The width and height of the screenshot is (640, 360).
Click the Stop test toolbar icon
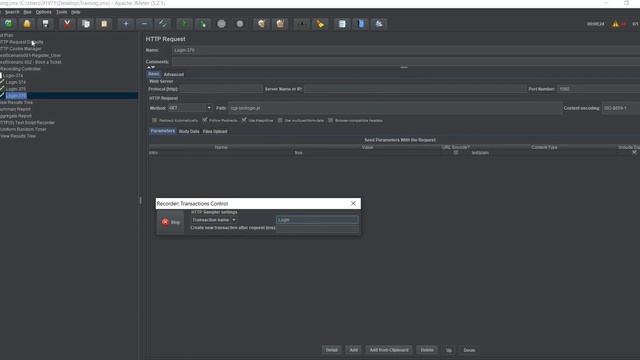click(x=221, y=24)
